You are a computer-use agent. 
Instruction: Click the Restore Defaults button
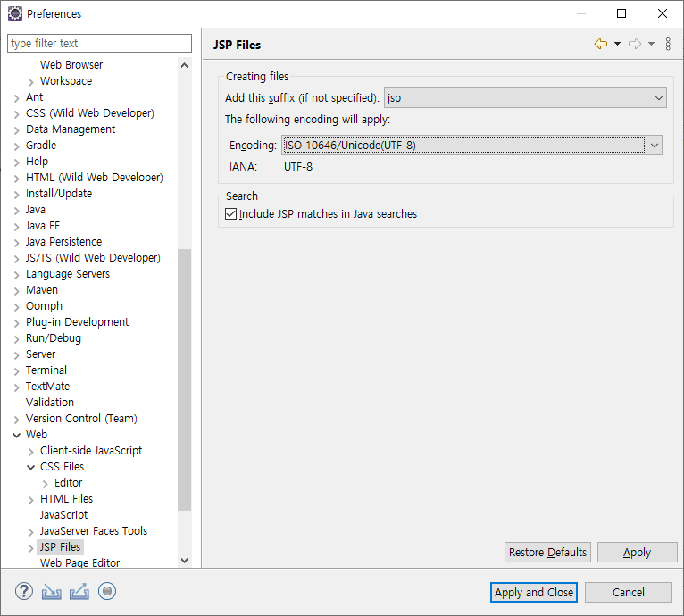pos(547,553)
